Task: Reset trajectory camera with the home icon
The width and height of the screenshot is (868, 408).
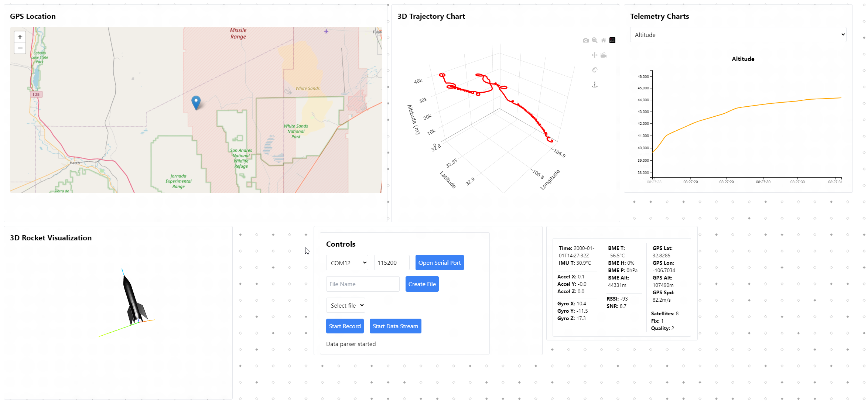Action: (603, 40)
